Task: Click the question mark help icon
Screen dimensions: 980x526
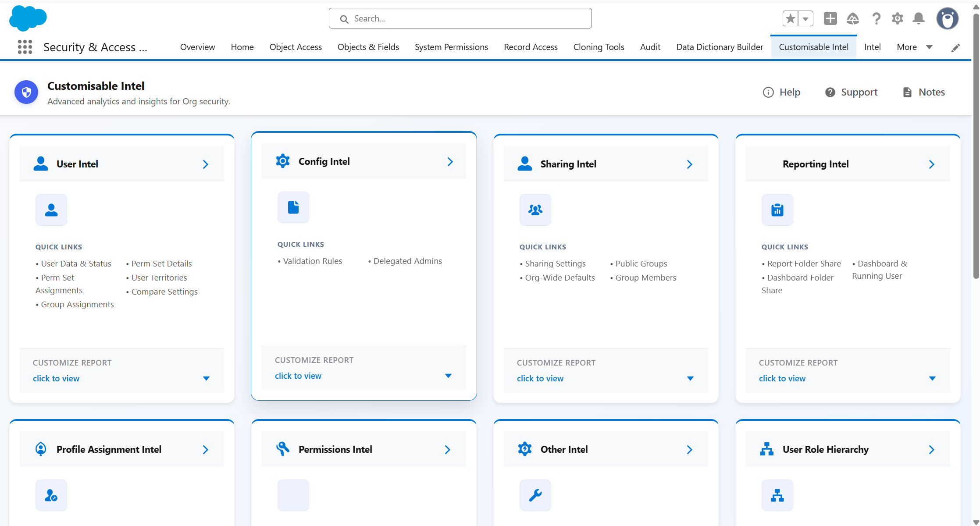Action: click(x=876, y=18)
